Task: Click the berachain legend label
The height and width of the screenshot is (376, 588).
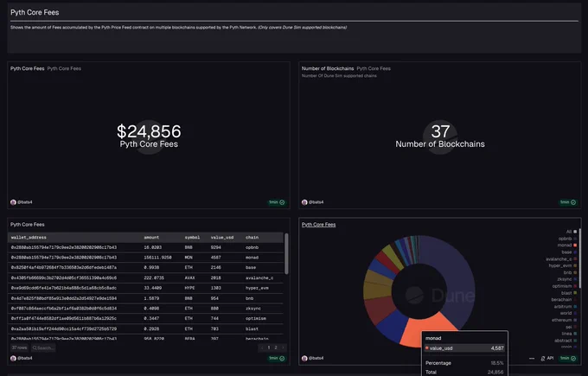Action: (561, 300)
